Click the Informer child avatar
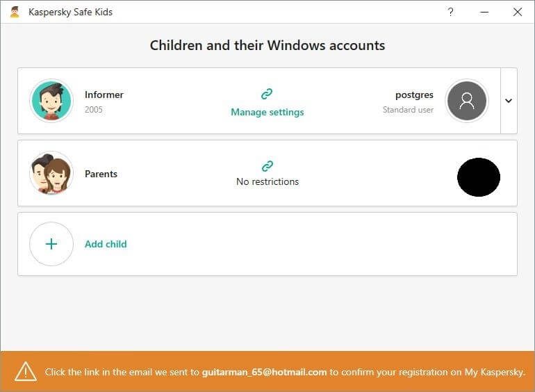535x392 pixels. [x=51, y=101]
